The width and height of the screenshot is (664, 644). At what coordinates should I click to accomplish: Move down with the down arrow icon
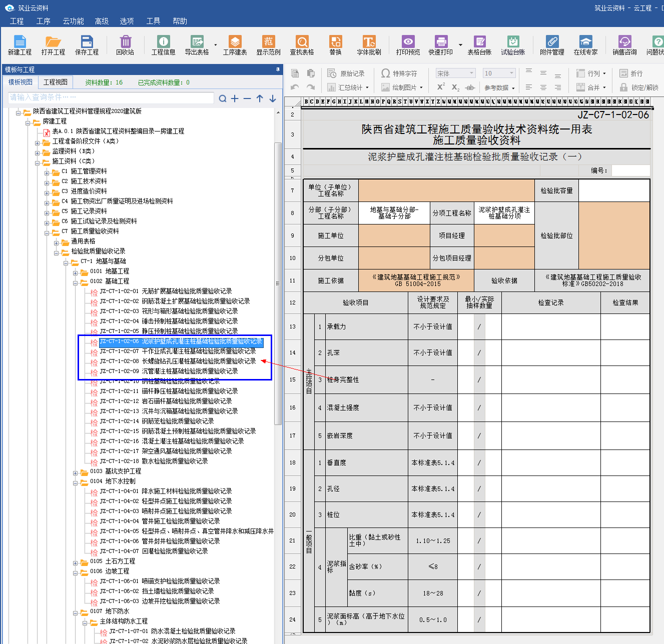pos(273,98)
